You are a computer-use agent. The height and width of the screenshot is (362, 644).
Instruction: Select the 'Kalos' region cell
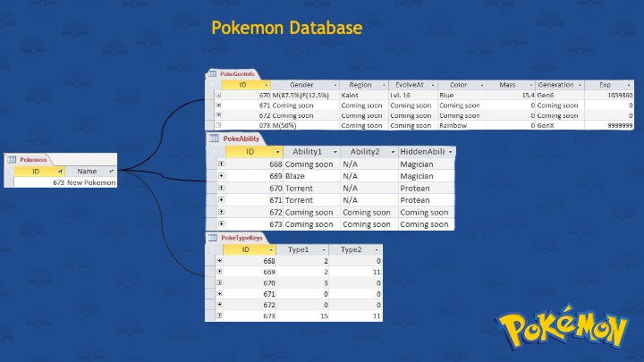pos(364,96)
